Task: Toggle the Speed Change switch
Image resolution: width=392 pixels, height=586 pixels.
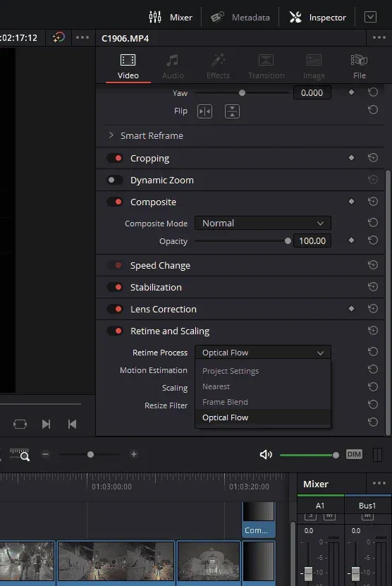Action: [x=115, y=265]
